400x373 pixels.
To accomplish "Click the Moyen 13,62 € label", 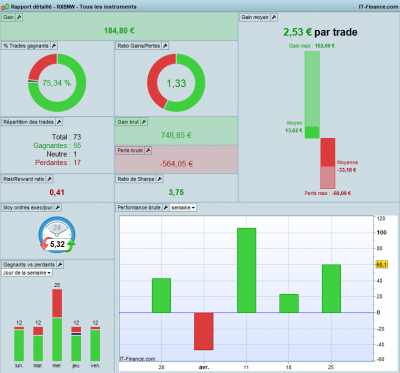I will [x=294, y=127].
